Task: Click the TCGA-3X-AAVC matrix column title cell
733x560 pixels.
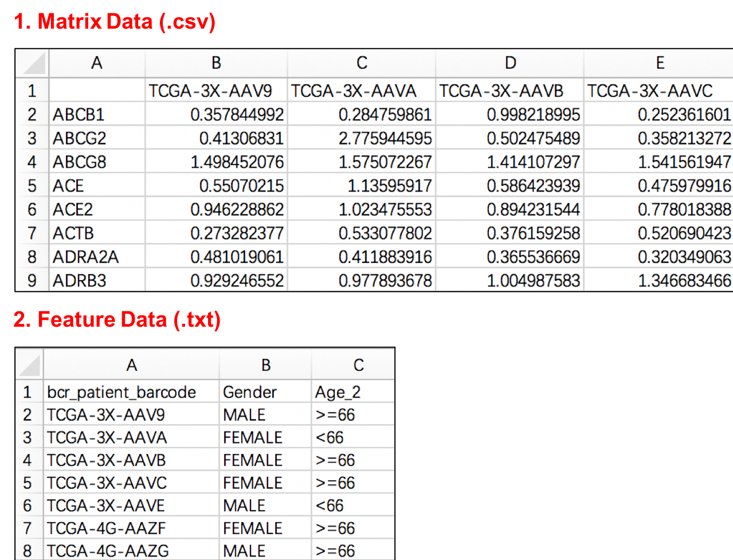Action: (659, 91)
